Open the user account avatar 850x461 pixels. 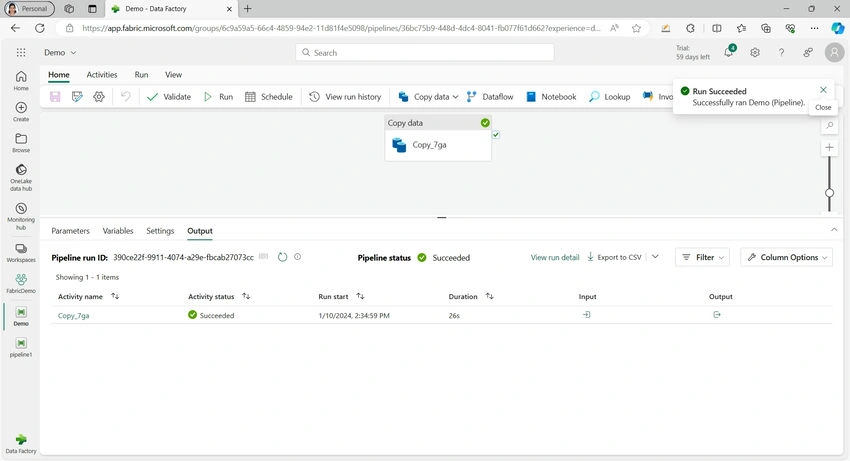click(x=834, y=53)
